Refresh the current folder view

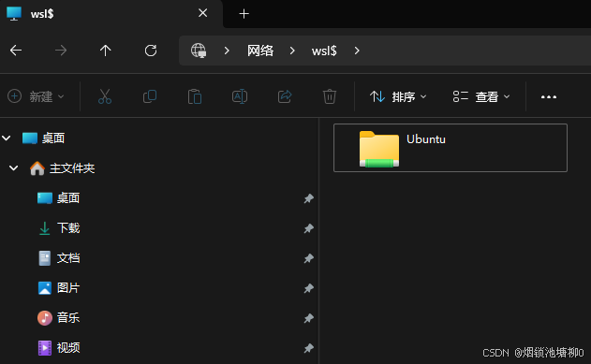151,51
